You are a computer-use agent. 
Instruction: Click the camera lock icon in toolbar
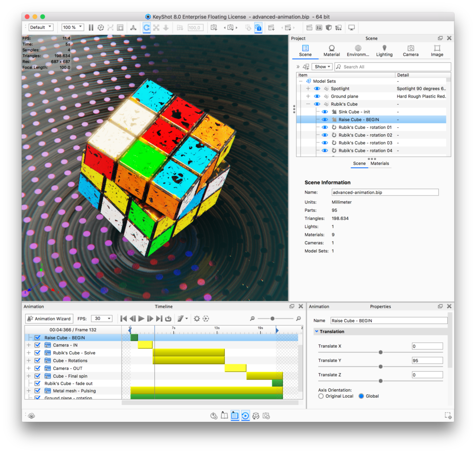258,27
